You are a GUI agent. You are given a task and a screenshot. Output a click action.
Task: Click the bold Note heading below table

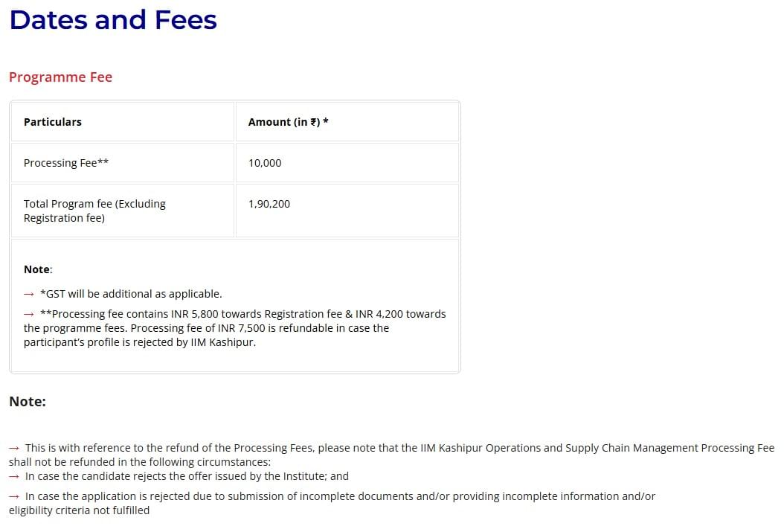28,402
